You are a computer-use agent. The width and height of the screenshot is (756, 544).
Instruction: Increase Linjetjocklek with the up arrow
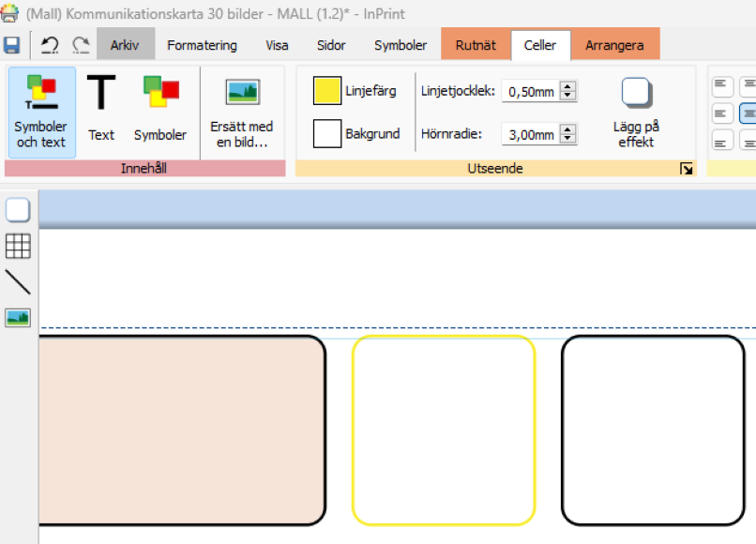[x=567, y=85]
